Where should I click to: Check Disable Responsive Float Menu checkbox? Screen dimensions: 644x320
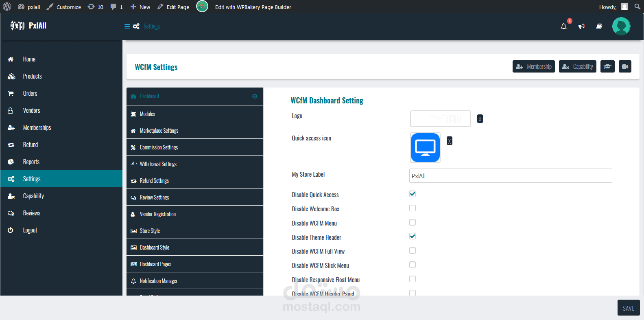pyautogui.click(x=413, y=279)
